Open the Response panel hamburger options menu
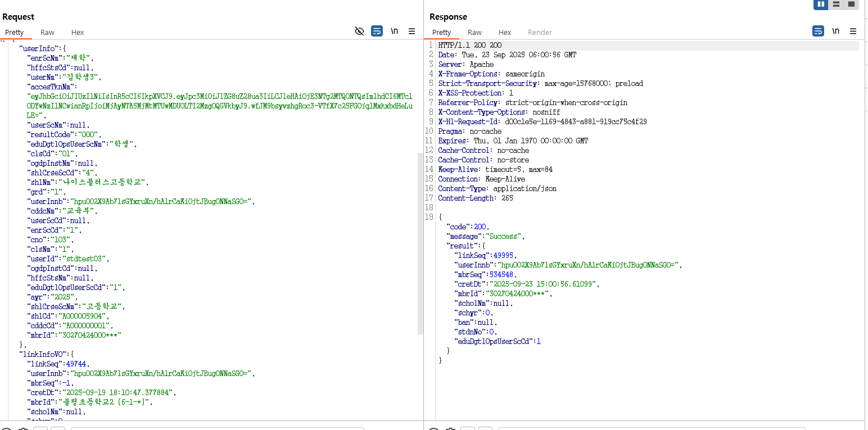 pos(853,31)
